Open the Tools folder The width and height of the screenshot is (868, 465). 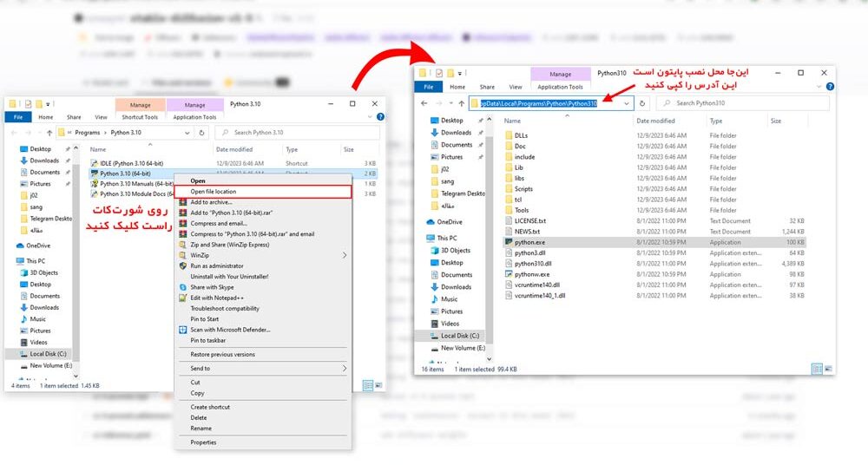(522, 210)
